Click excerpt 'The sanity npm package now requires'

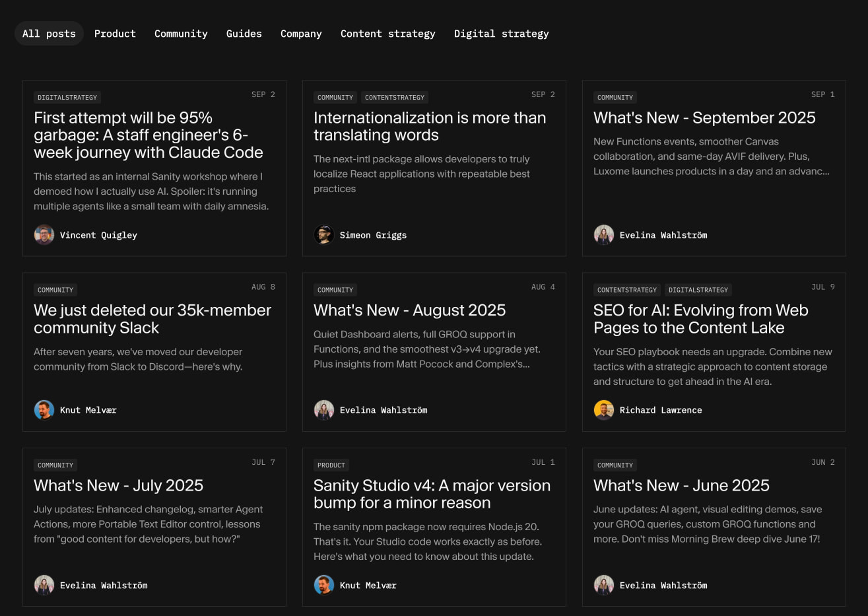(428, 541)
